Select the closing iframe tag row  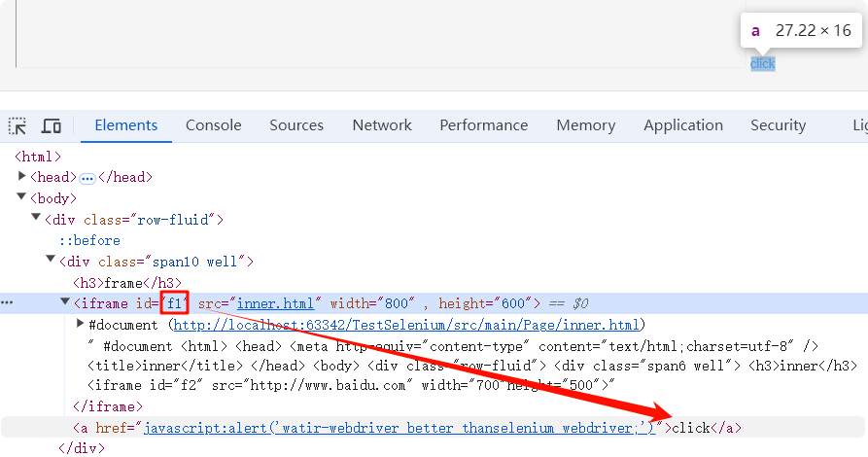(x=107, y=406)
